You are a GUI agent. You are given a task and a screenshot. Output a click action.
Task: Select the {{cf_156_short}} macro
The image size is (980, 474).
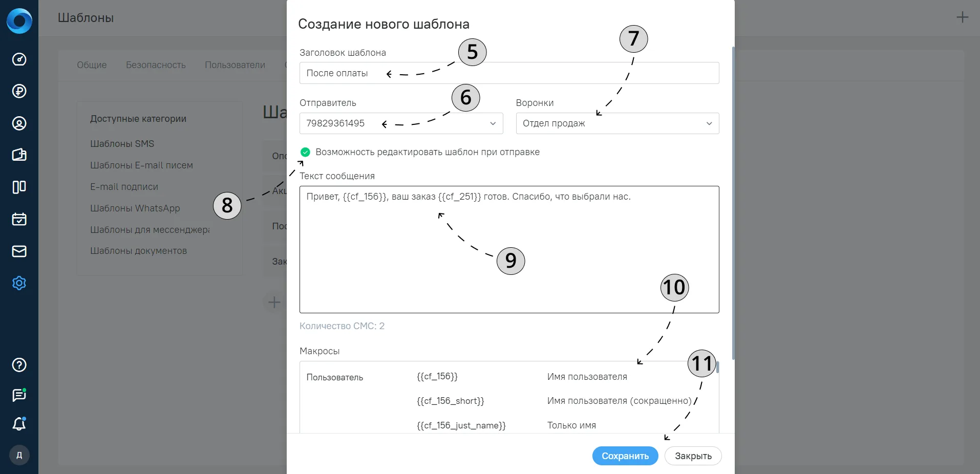(x=451, y=401)
